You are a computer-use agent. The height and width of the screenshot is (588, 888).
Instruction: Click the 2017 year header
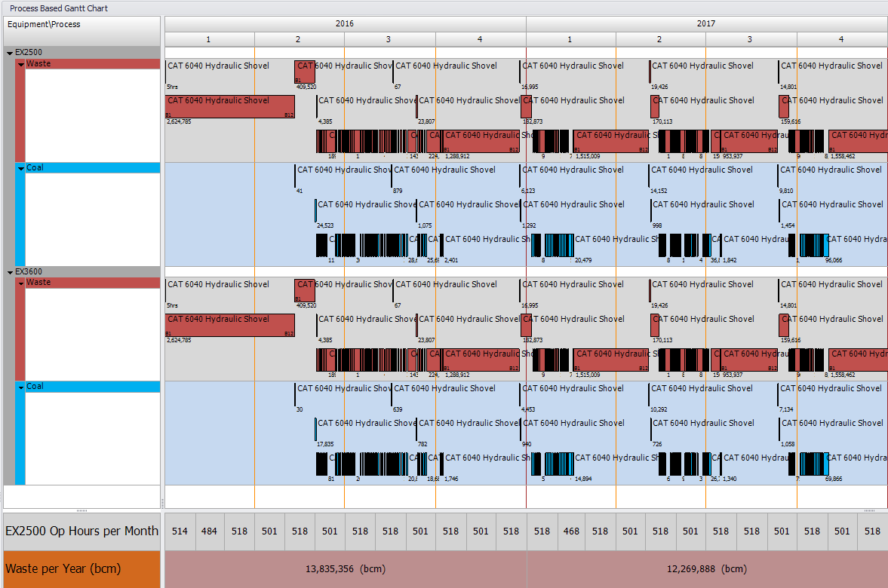(x=706, y=24)
